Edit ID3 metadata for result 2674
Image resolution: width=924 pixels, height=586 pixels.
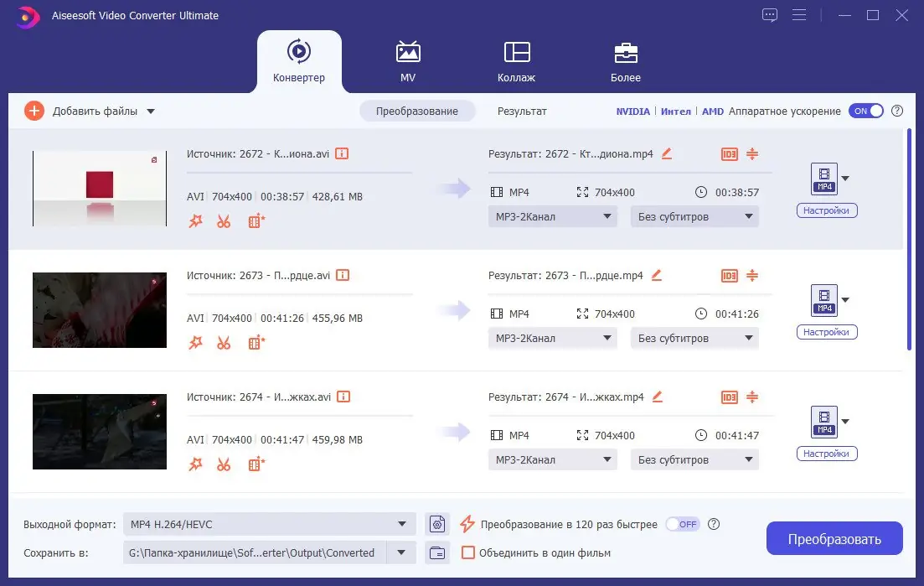730,397
